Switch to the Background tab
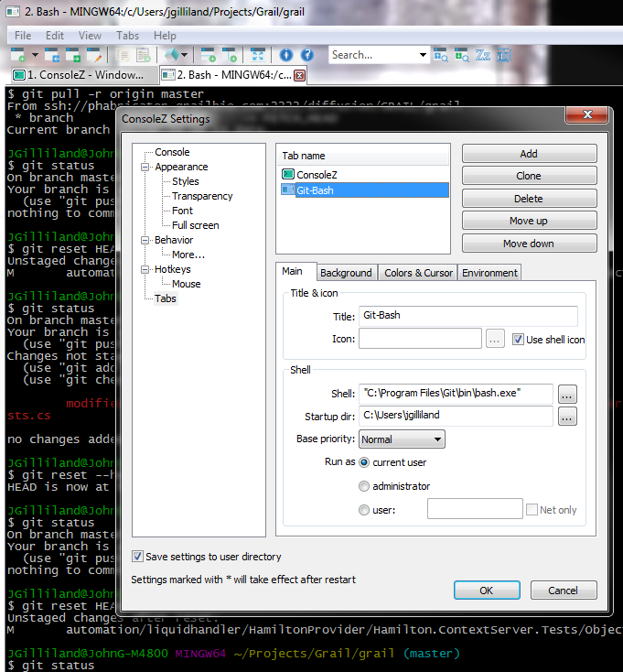Image resolution: width=623 pixels, height=672 pixels. (346, 273)
